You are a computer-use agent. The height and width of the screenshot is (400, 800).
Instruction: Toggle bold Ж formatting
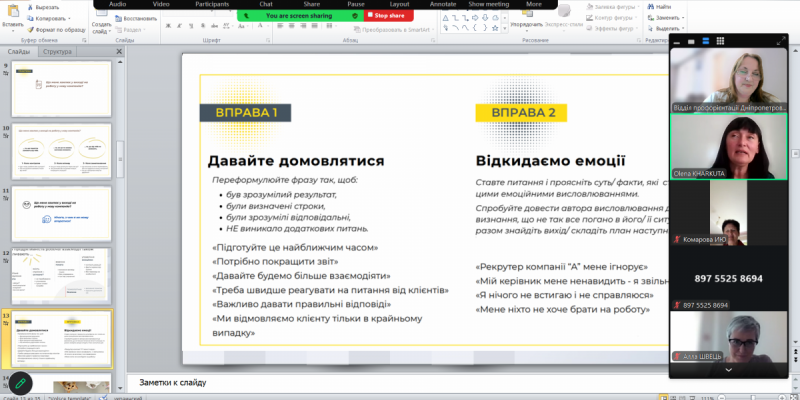click(168, 26)
